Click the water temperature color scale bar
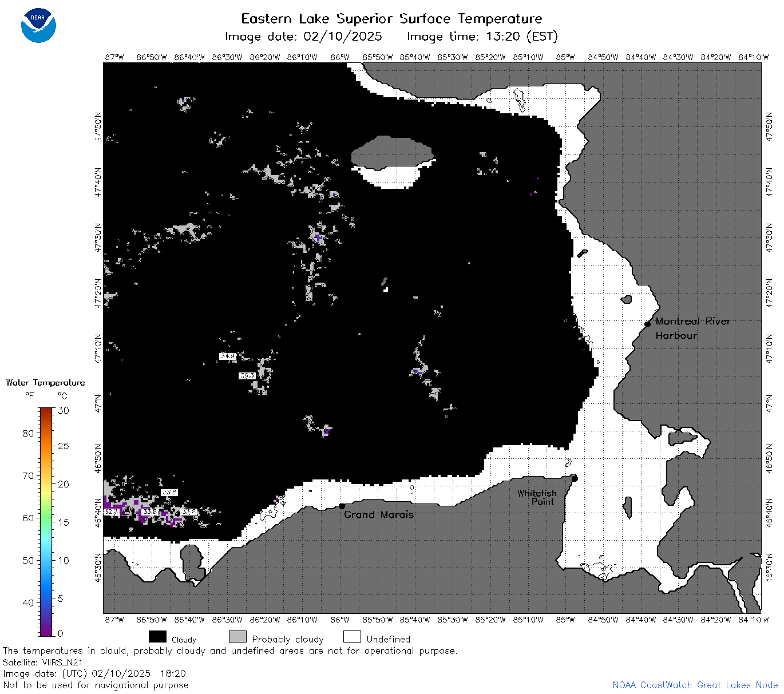784x694 pixels. pos(46,521)
